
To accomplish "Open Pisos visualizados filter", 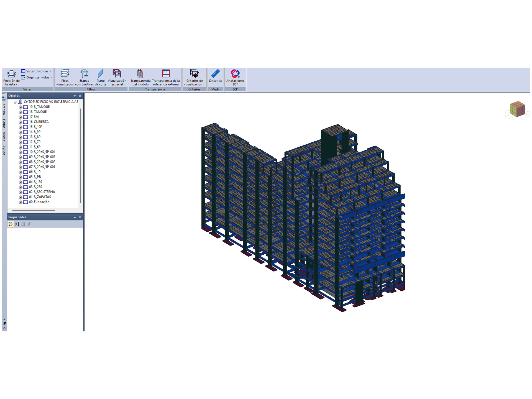I will pos(65,77).
